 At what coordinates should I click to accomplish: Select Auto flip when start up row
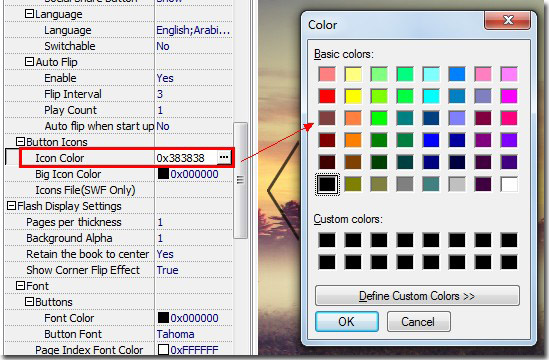point(118,126)
